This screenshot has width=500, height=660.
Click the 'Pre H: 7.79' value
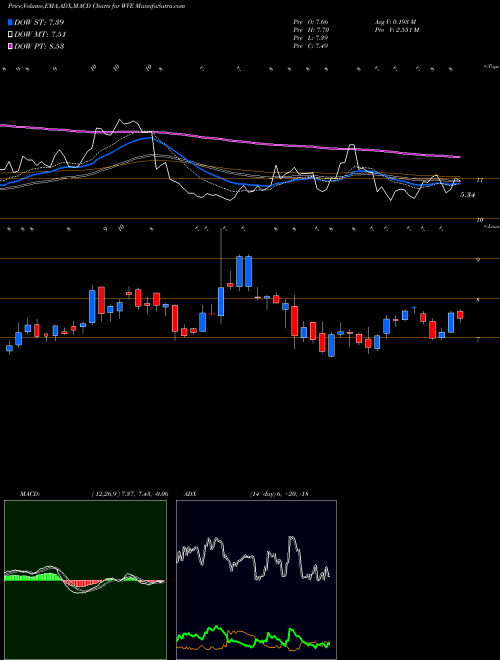pyautogui.click(x=311, y=30)
